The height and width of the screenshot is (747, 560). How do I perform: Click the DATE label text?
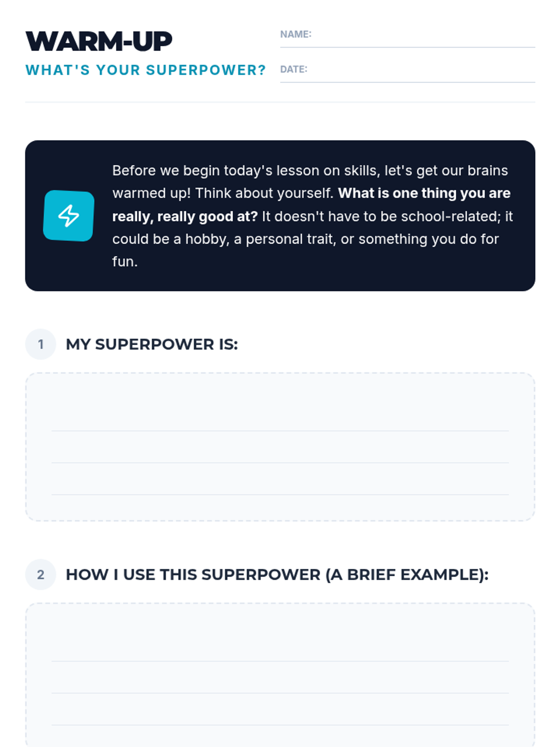pyautogui.click(x=294, y=69)
